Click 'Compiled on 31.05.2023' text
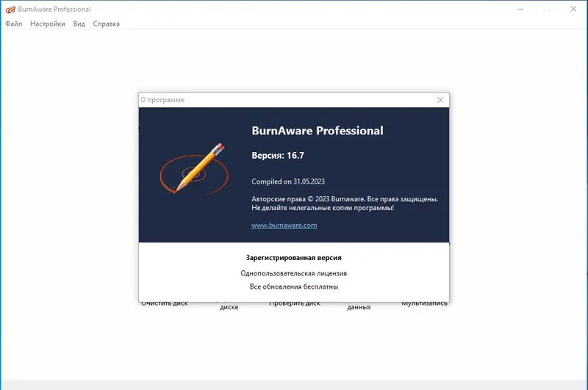588x390 pixels. point(288,181)
